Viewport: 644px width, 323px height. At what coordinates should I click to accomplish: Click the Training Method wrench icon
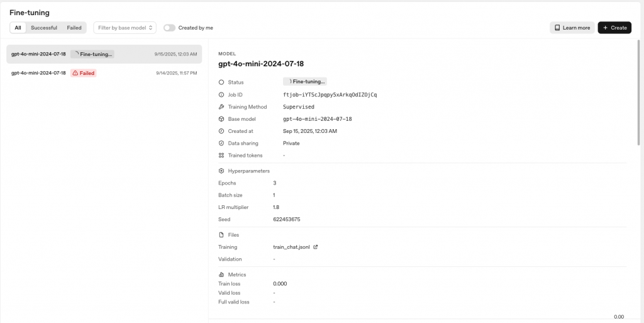coord(221,107)
